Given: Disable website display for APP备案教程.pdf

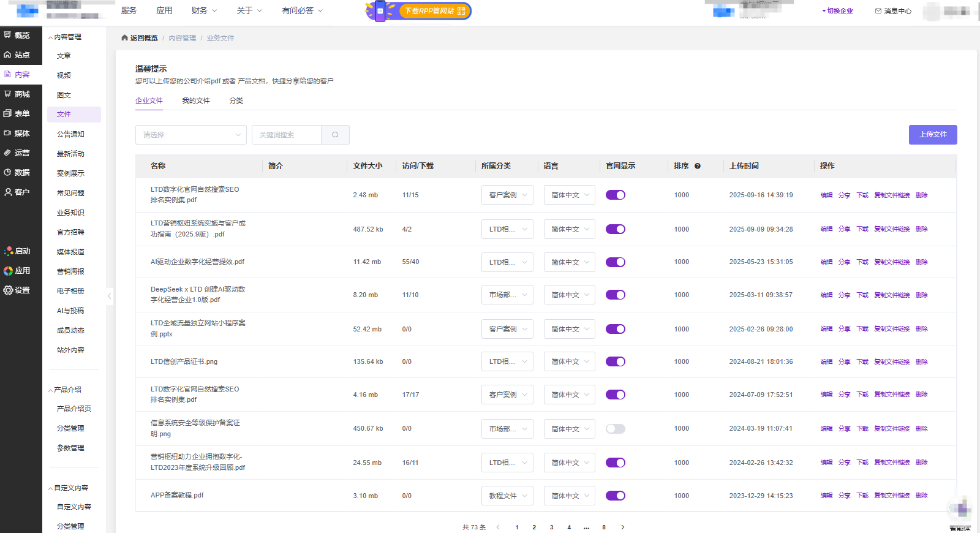Looking at the screenshot, I should pyautogui.click(x=615, y=496).
